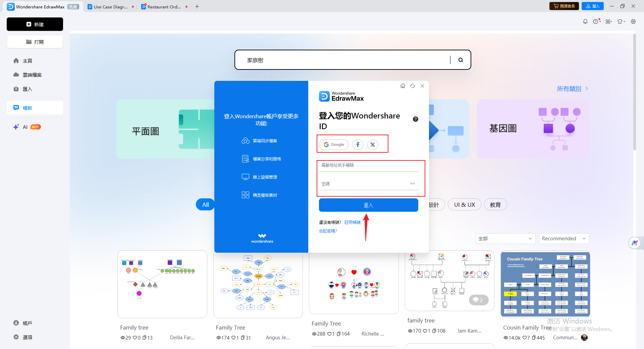Click the multi-page badge showing 2
Screen dimensions: 644x349
coord(479,300)
